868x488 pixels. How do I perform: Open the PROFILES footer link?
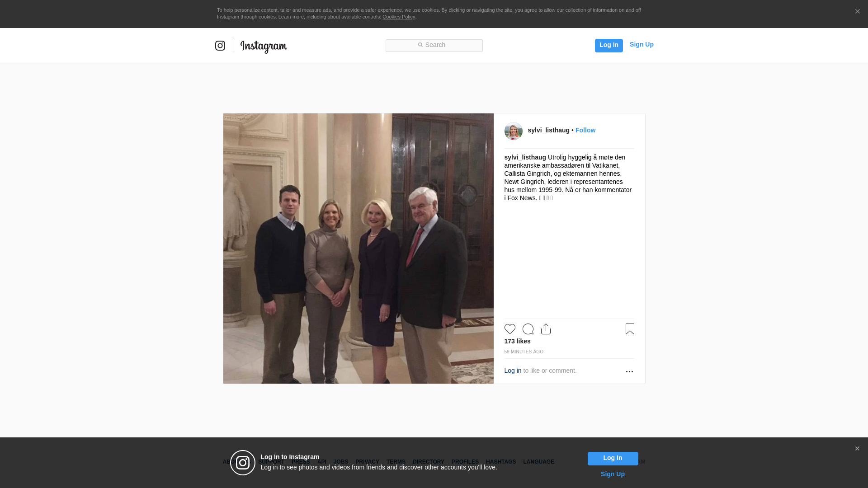(465, 462)
